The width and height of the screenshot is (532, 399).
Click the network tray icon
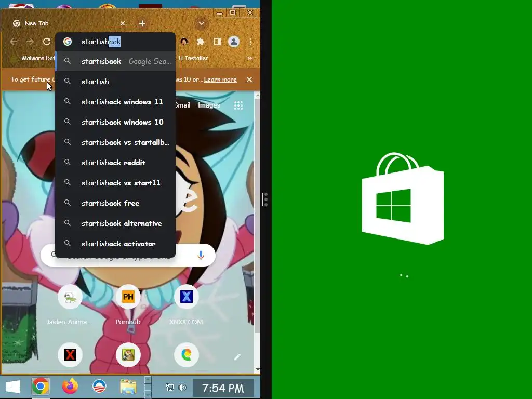pyautogui.click(x=170, y=387)
